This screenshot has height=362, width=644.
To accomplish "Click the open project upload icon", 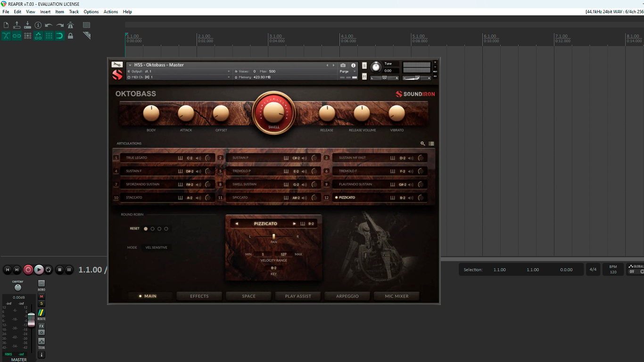I will (17, 25).
